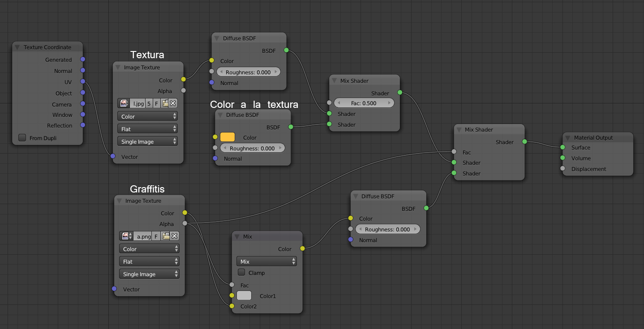Open the Flat projection dropdown in the a.png node

click(149, 261)
